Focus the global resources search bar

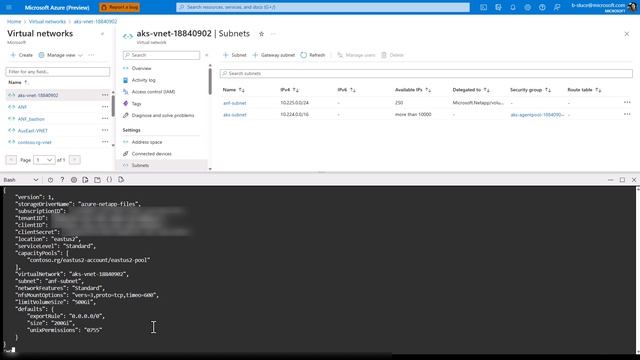tap(323, 7)
